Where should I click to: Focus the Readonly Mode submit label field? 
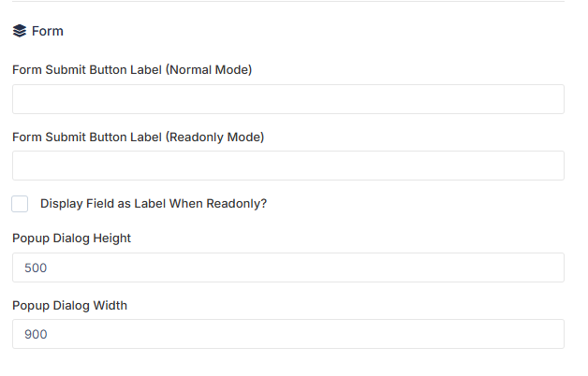click(288, 166)
